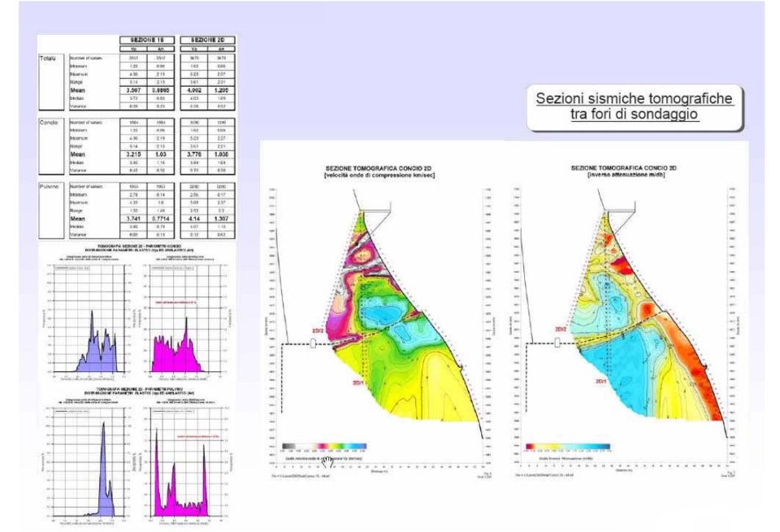
Task: Open the magenta Concio attenuation histogram
Action: click(x=185, y=318)
